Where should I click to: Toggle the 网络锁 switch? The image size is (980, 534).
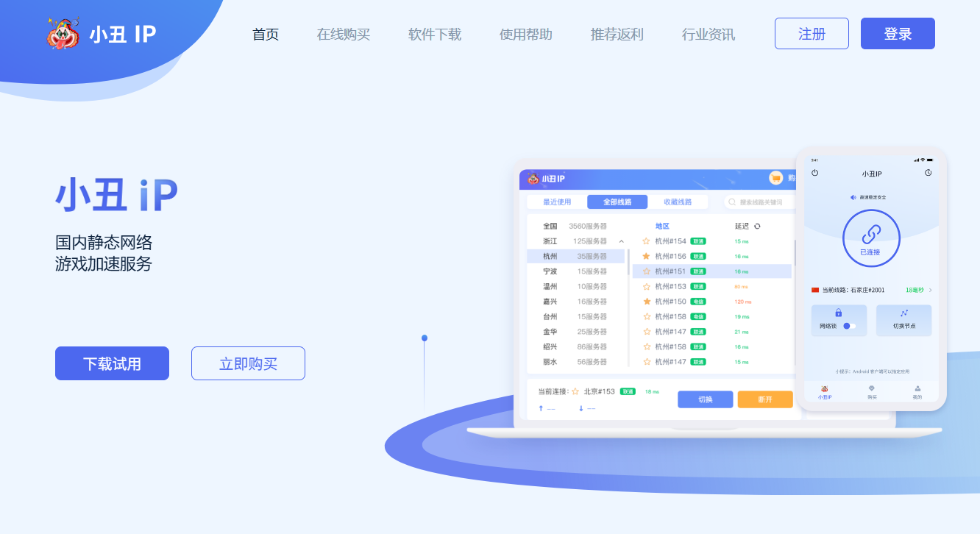849,326
